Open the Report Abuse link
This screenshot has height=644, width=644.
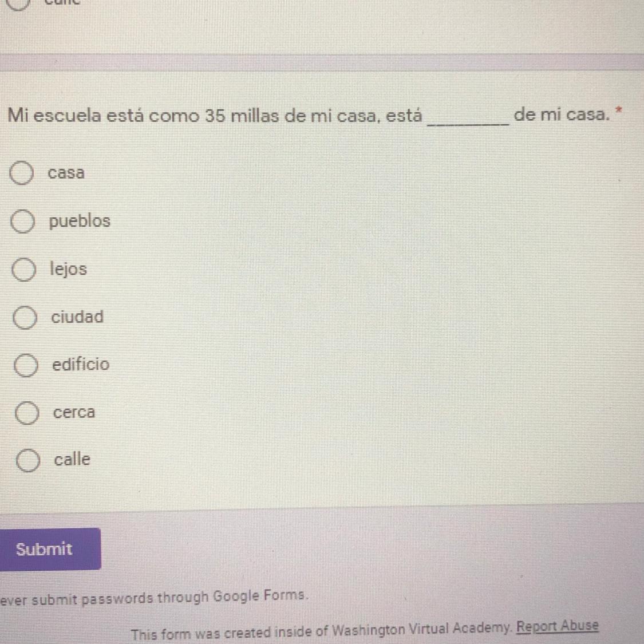click(x=557, y=626)
